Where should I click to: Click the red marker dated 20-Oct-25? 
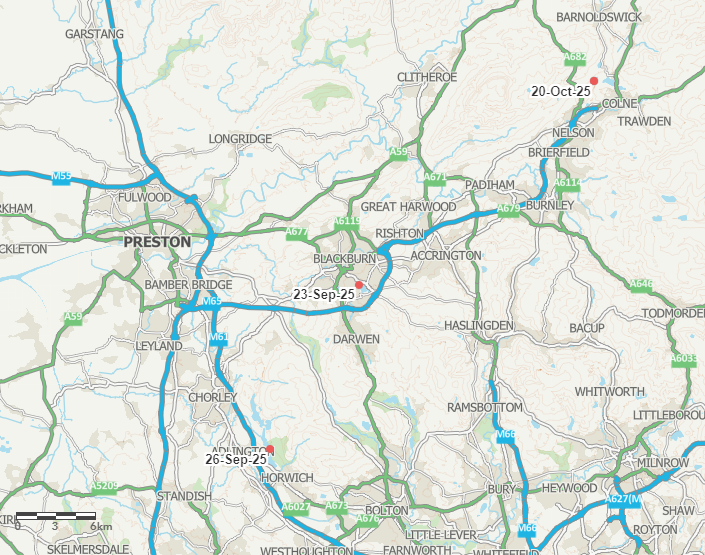pyautogui.click(x=594, y=81)
